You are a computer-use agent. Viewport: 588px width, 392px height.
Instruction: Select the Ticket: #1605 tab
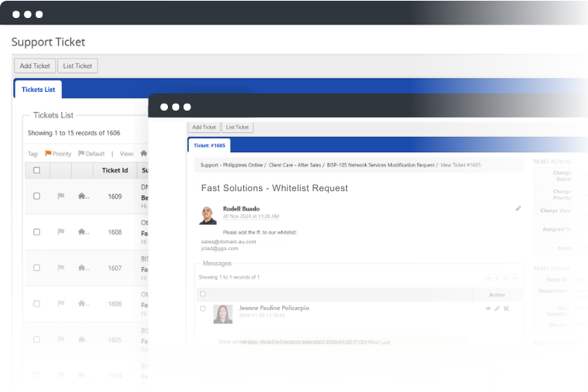point(209,146)
